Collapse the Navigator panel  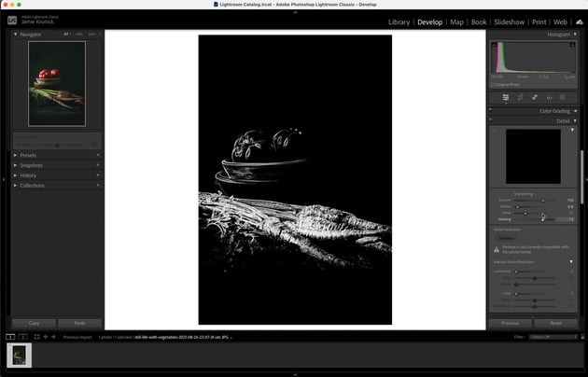(15, 35)
